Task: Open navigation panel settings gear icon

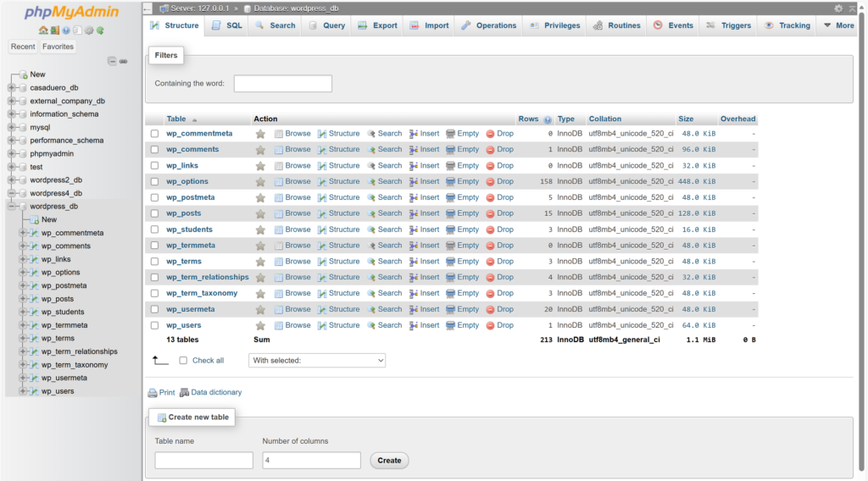Action: pos(88,30)
